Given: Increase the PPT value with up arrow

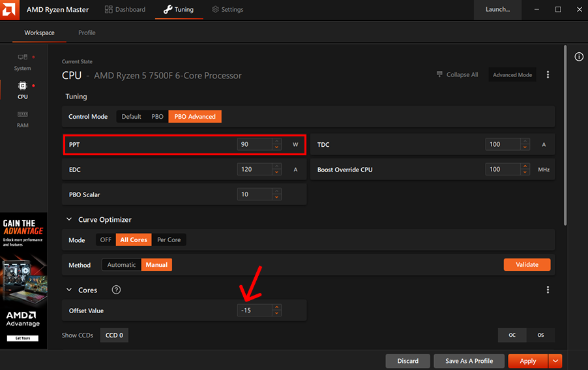Looking at the screenshot, I should coord(277,142).
